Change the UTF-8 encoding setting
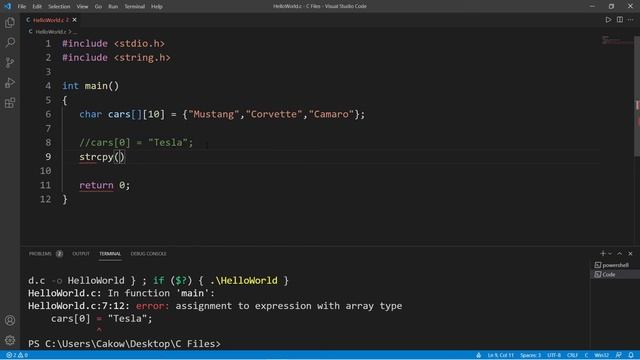Viewport: 640px width, 360px height. point(554,355)
